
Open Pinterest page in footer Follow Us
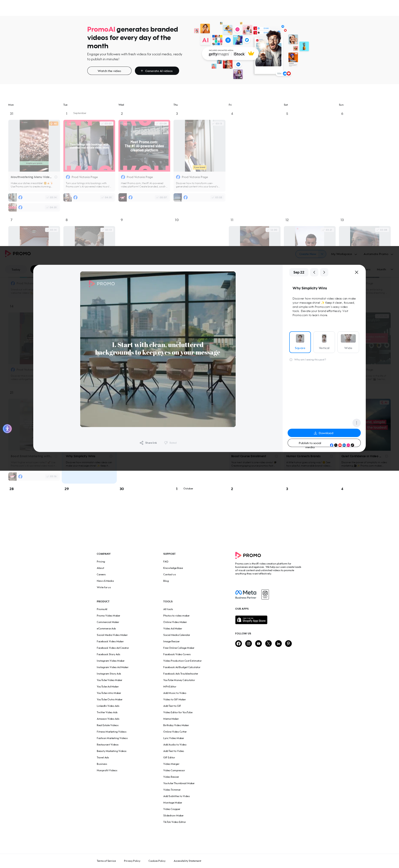coord(289,644)
